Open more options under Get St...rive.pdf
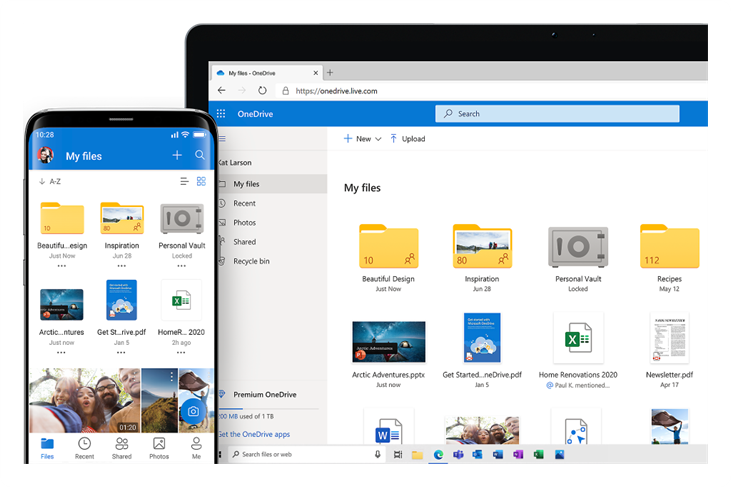This screenshot has width=731, height=487. (121, 353)
